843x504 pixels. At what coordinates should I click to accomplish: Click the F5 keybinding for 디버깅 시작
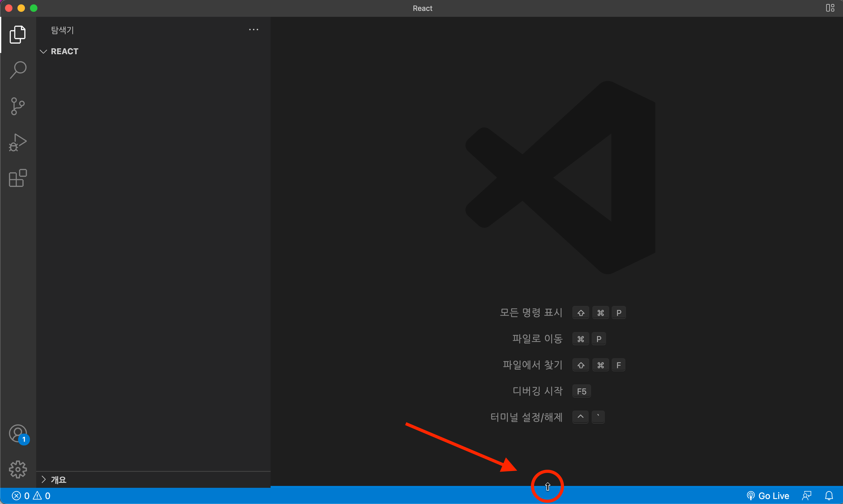[x=581, y=391]
